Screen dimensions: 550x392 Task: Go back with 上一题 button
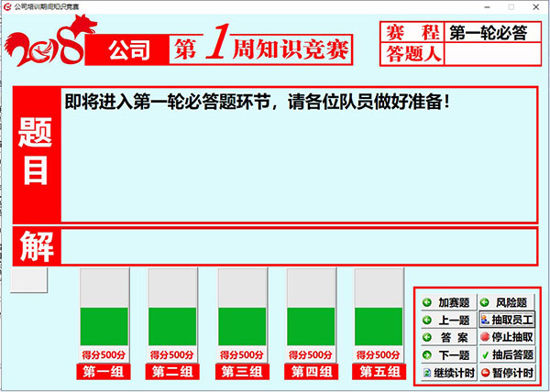point(448,320)
